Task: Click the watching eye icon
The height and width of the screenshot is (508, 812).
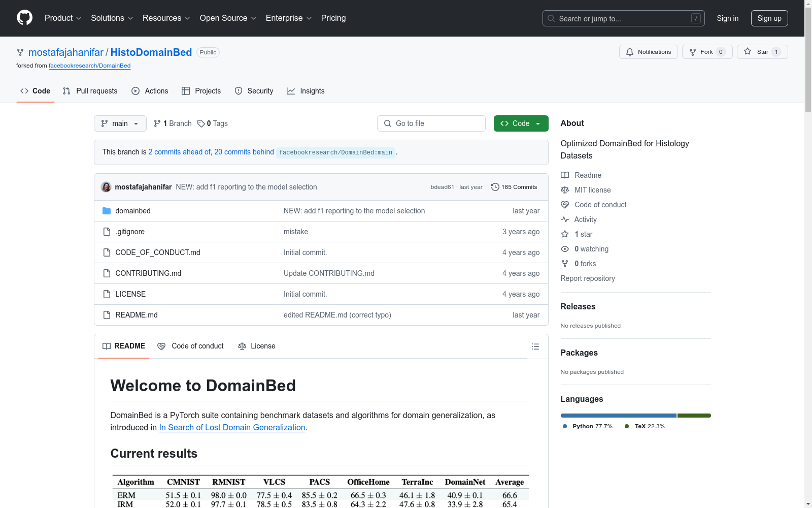Action: pos(565,249)
